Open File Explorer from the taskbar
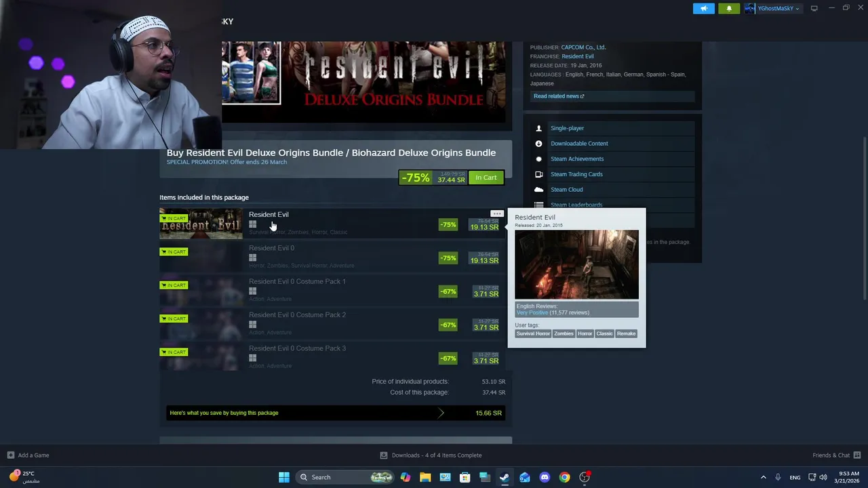 click(x=425, y=477)
